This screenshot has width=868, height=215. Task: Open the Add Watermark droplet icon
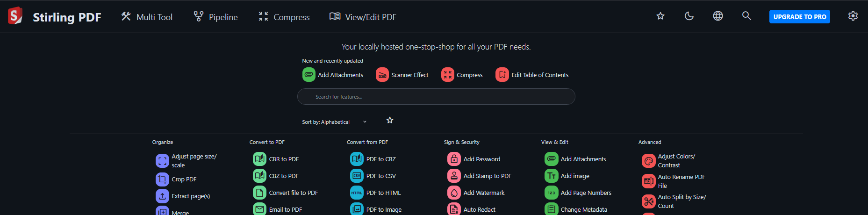[454, 193]
